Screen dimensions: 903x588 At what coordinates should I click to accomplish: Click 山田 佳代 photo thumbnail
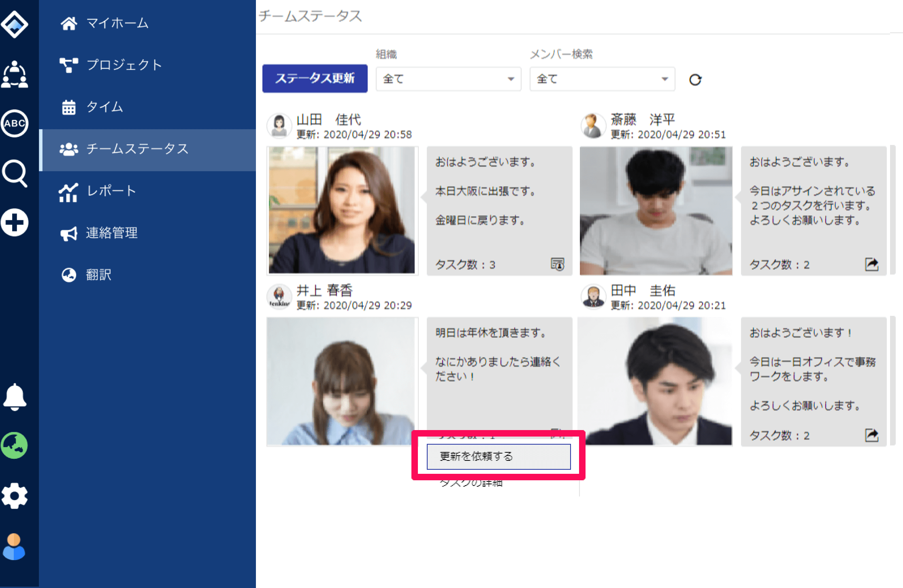[x=342, y=211]
